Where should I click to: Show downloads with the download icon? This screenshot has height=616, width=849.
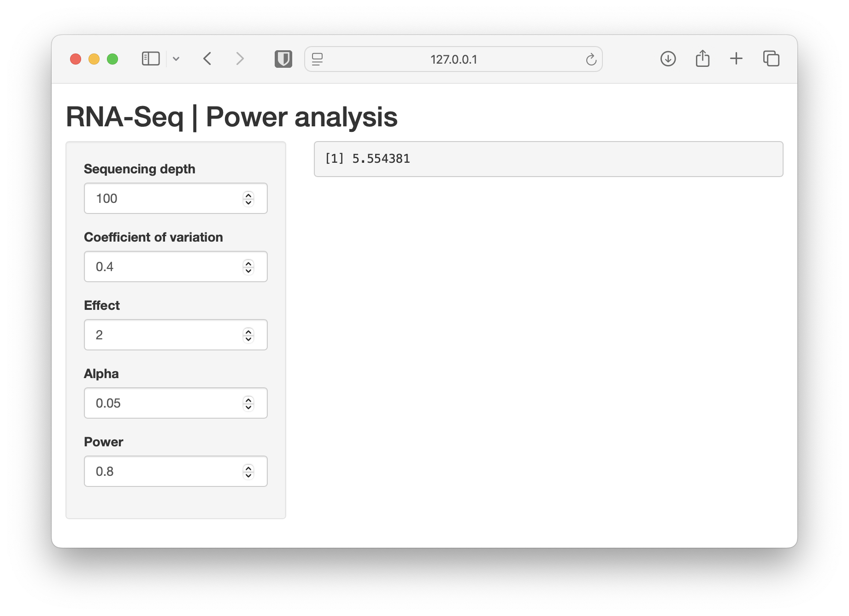668,59
